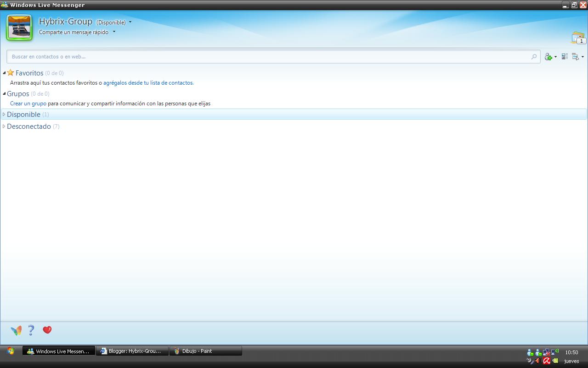Switch to Windows Live Messenger taskbar button
This screenshot has height=368, width=588.
point(59,351)
